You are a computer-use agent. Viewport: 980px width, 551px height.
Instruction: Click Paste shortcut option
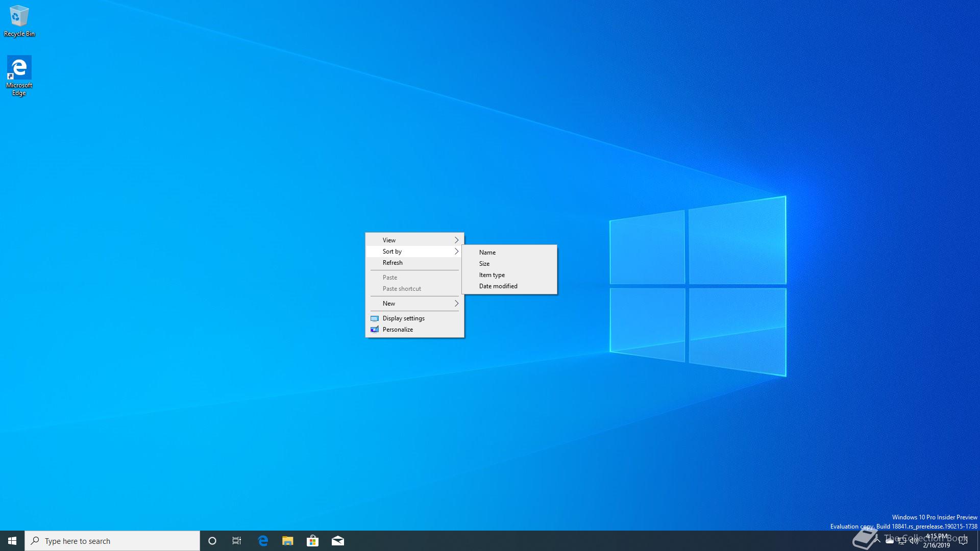pyautogui.click(x=402, y=288)
